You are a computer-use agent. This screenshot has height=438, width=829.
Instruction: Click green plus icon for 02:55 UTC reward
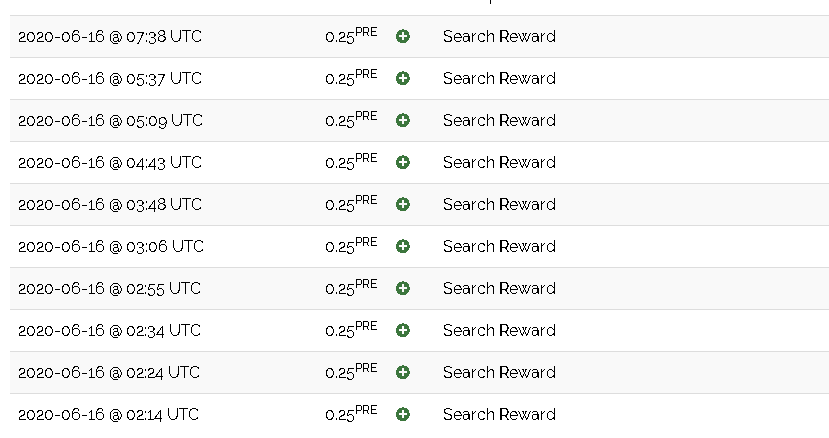tap(403, 288)
